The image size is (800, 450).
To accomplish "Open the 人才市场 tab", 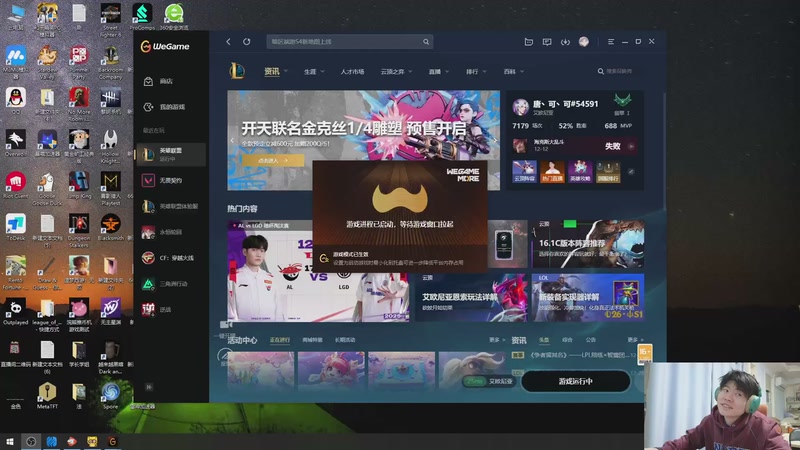I will tap(352, 72).
